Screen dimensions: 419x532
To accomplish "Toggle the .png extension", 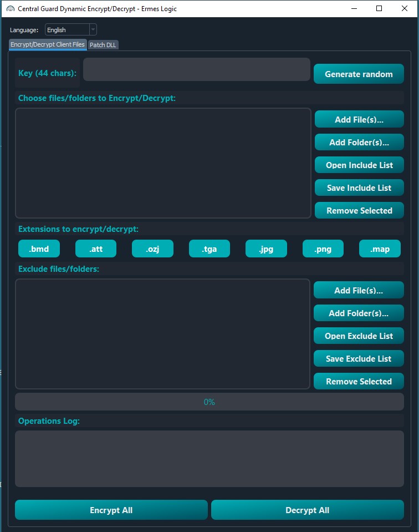I will click(x=323, y=249).
